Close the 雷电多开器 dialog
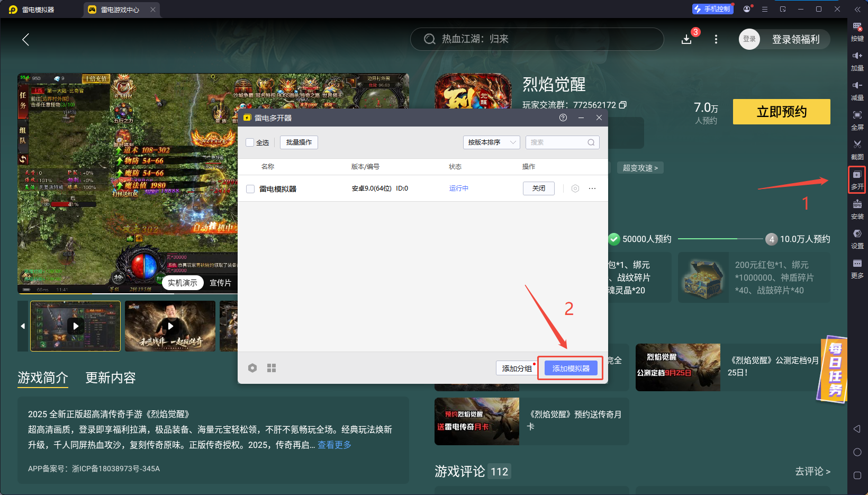This screenshot has width=868, height=495. pos(599,118)
